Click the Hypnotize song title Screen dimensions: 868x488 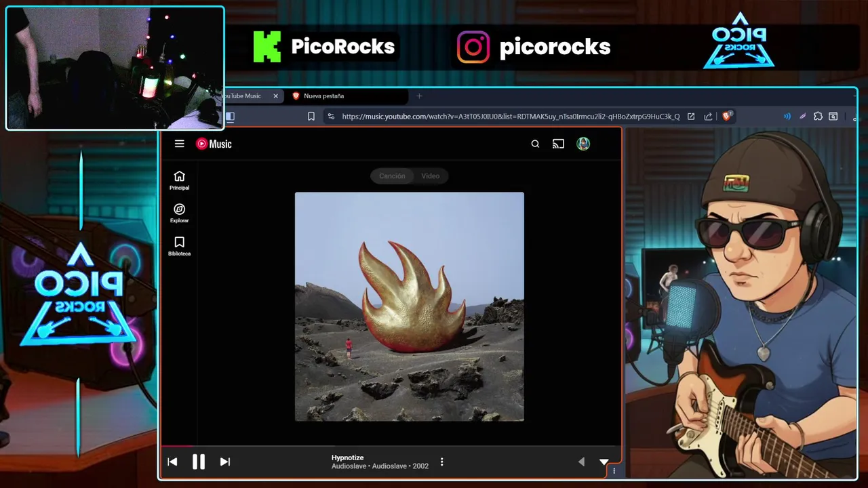click(x=347, y=457)
